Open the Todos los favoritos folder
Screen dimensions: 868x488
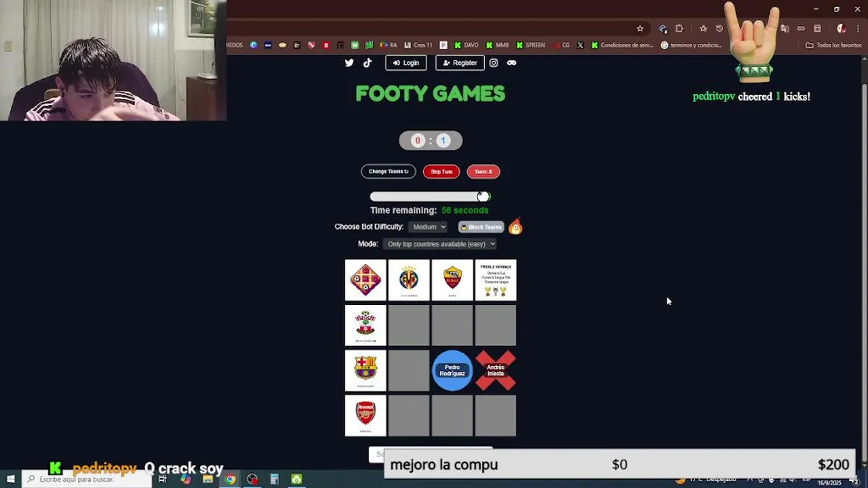click(833, 45)
